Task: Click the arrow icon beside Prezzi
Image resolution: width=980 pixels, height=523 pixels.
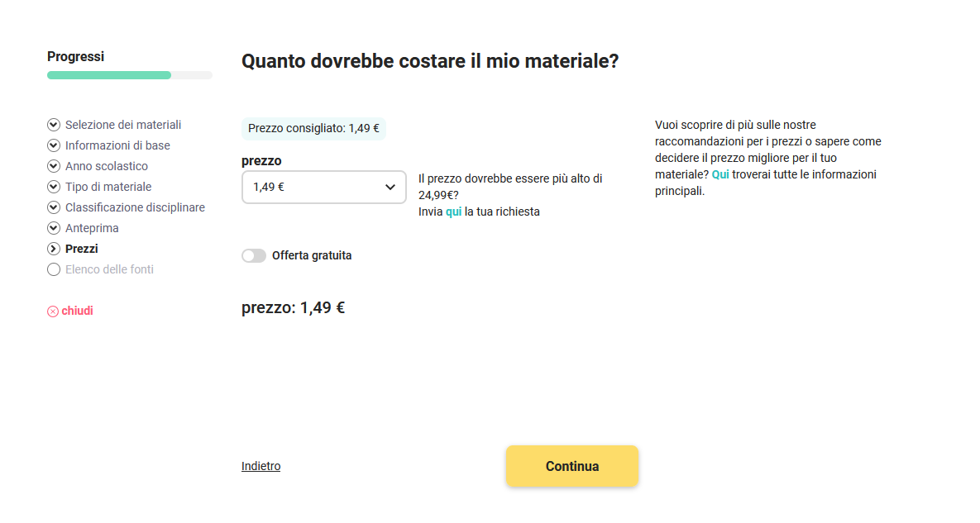Action: tap(54, 249)
